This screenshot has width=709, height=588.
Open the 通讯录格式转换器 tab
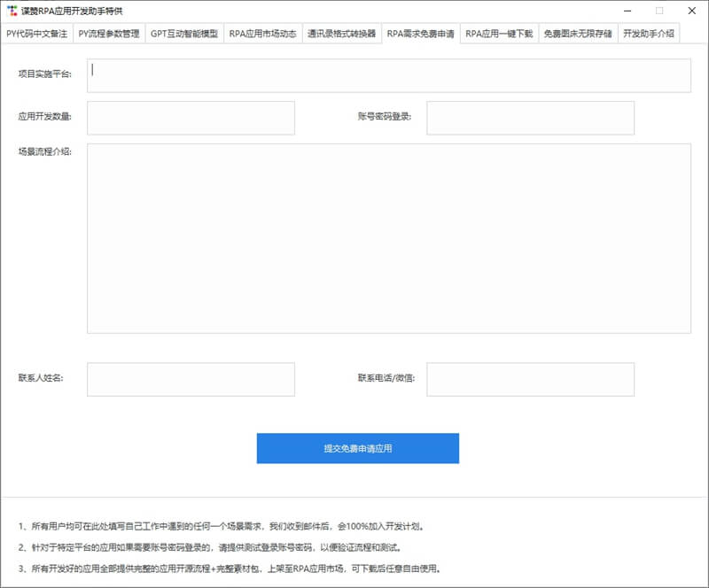(x=342, y=34)
